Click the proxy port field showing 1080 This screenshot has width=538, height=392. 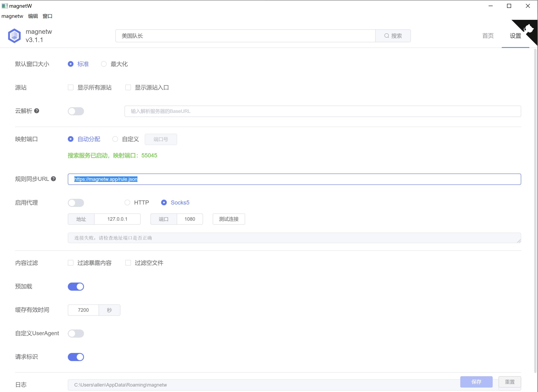pyautogui.click(x=190, y=219)
